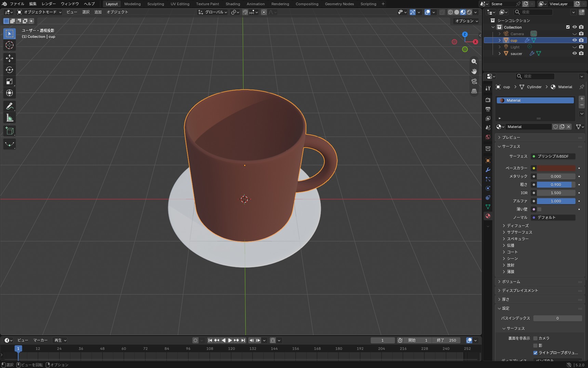Screen dimensions: 588x368
Task: Open the 再生 playback dropdown
Action: 60,340
